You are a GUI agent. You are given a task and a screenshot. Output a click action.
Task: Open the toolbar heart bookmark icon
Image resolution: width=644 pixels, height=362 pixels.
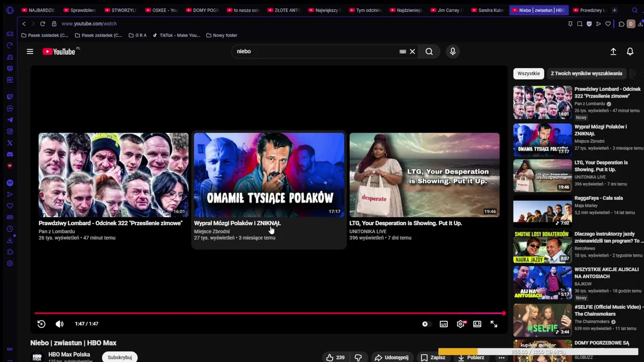point(608,24)
